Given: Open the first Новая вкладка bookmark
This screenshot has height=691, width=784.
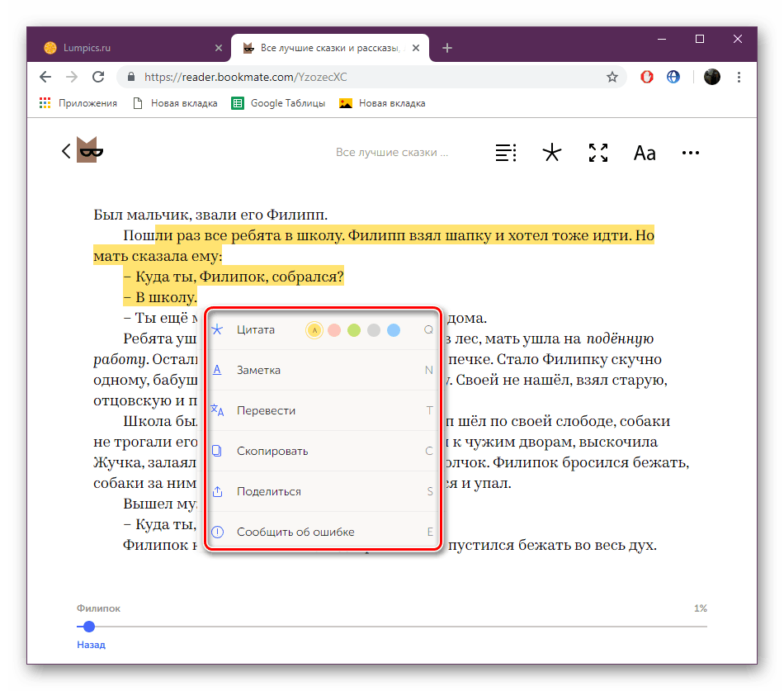Looking at the screenshot, I should point(176,103).
